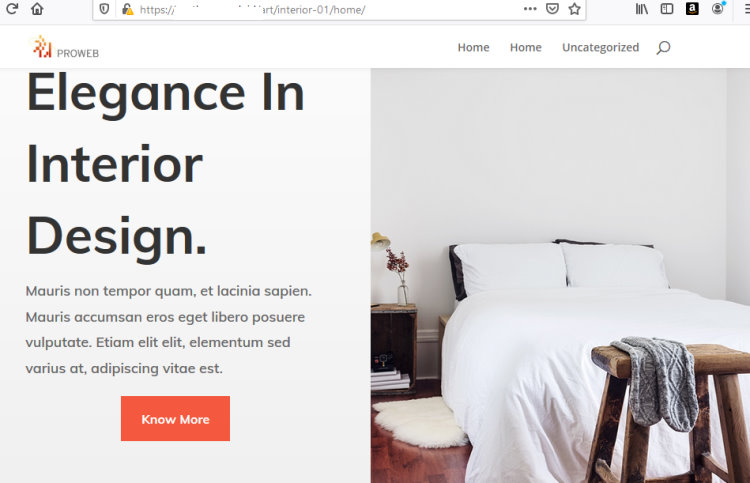This screenshot has width=750, height=483.
Task: Open the Library icon in toolbar
Action: [x=641, y=9]
